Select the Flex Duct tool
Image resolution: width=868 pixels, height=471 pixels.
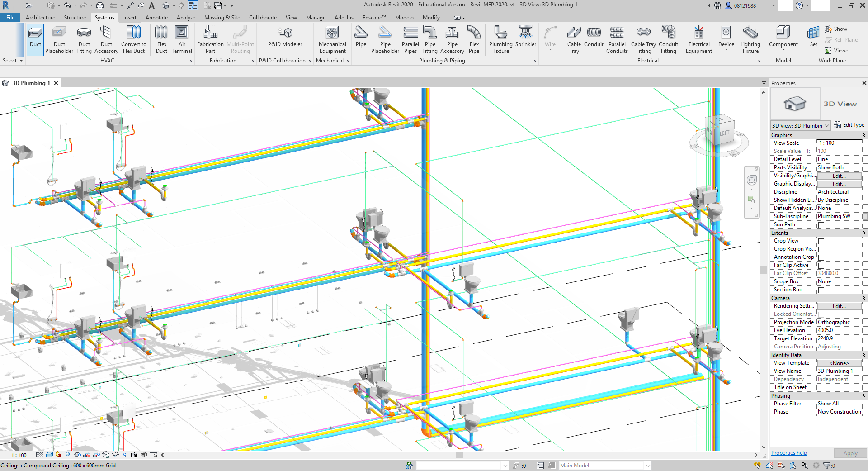[161, 39]
